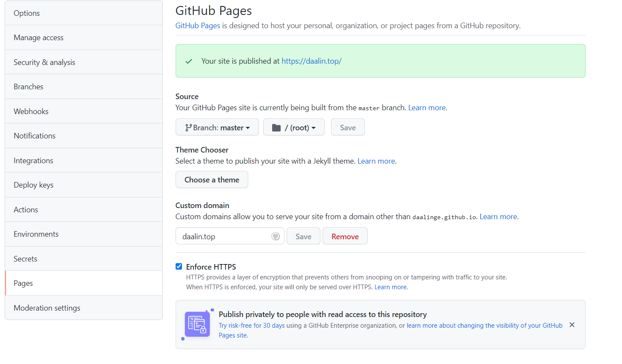The height and width of the screenshot is (364, 622).
Task: Click the Theme Chooser heading
Action: [x=202, y=150]
